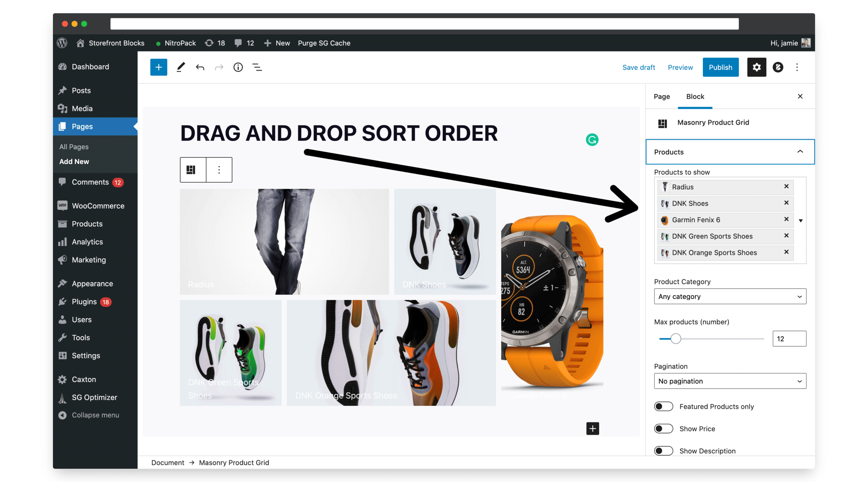The height and width of the screenshot is (482, 868).
Task: Enable the Show Price toggle
Action: tap(663, 429)
